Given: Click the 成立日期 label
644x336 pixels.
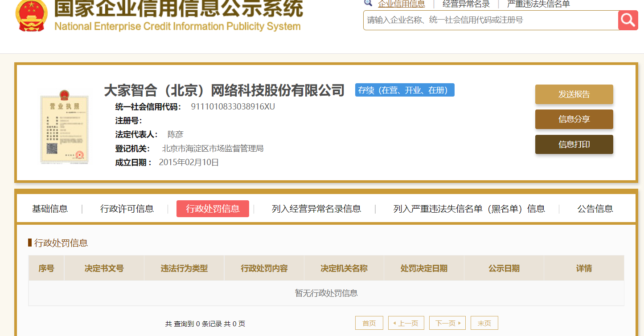Looking at the screenshot, I should 134,162.
